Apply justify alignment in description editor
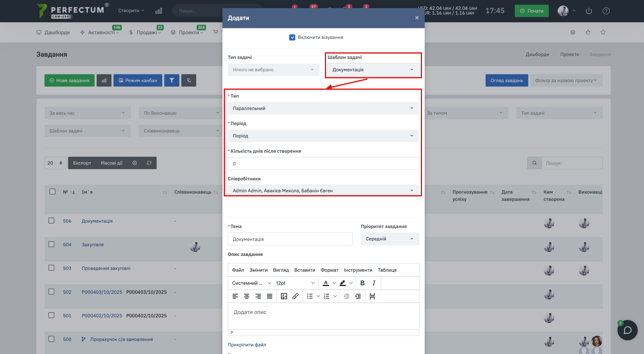The height and width of the screenshot is (354, 644). coord(269,296)
